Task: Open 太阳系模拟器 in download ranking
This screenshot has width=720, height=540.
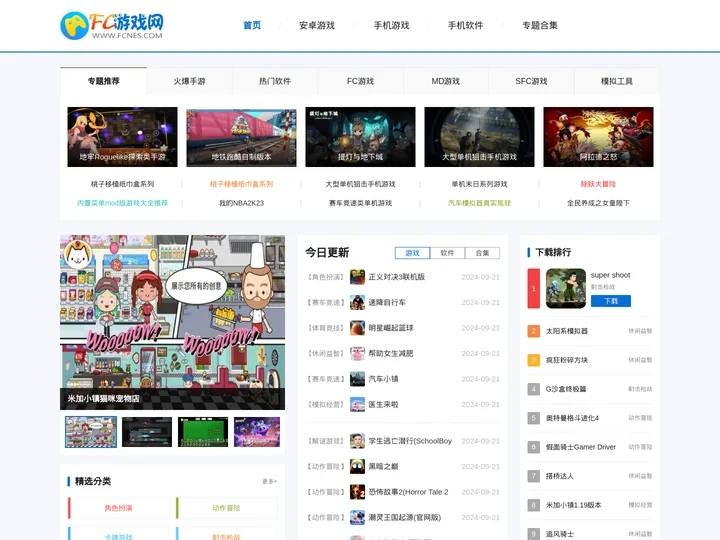Action: pos(567,331)
